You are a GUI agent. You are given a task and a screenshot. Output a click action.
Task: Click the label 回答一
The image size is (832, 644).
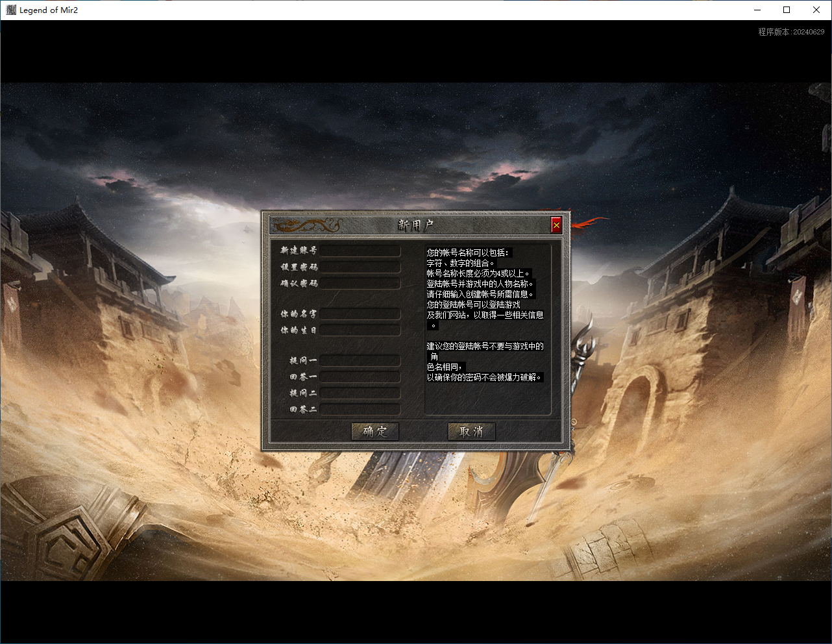click(x=303, y=377)
